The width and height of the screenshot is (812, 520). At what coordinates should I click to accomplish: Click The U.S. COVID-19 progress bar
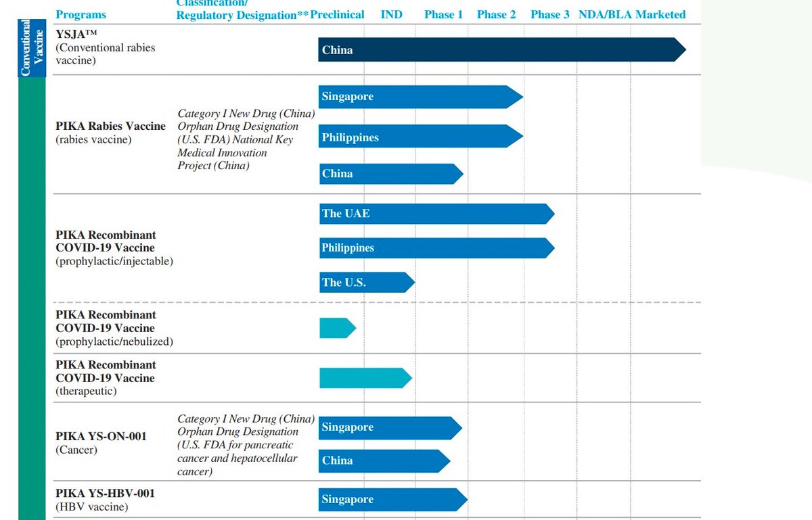coord(366,283)
